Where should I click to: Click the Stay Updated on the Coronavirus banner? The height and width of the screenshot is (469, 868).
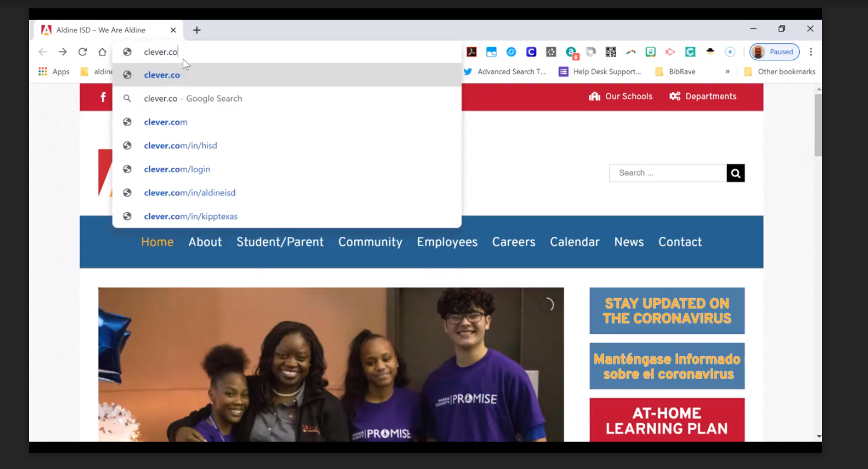pyautogui.click(x=667, y=311)
